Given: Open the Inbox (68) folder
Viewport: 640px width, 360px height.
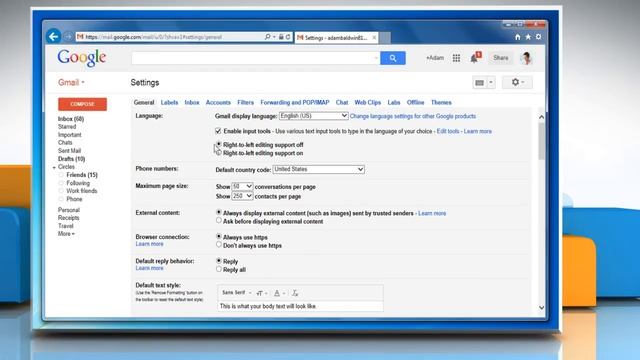Looking at the screenshot, I should pos(71,119).
